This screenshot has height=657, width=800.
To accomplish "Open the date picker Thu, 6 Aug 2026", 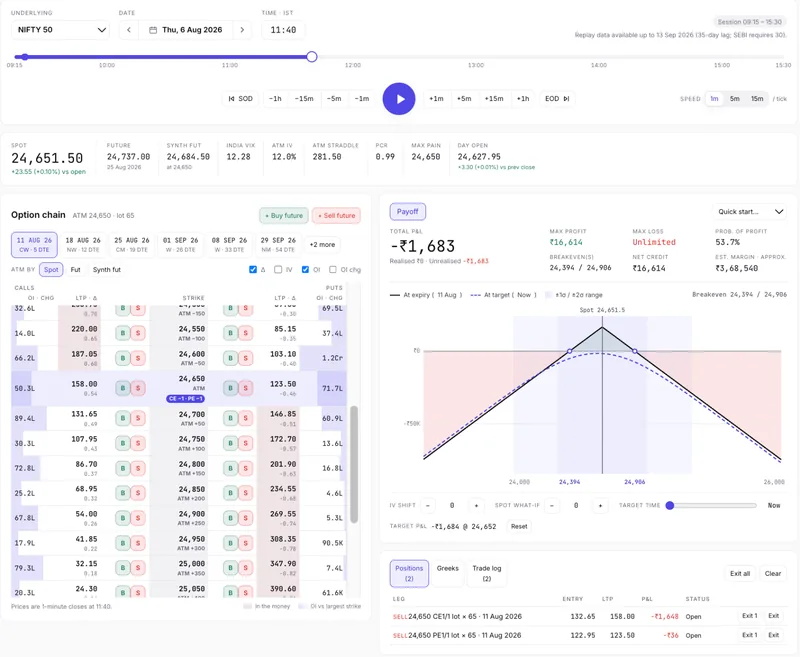I will pos(186,30).
